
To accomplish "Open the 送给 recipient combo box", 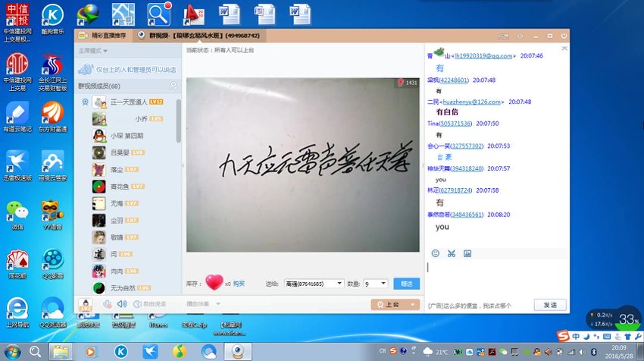I will [314, 284].
